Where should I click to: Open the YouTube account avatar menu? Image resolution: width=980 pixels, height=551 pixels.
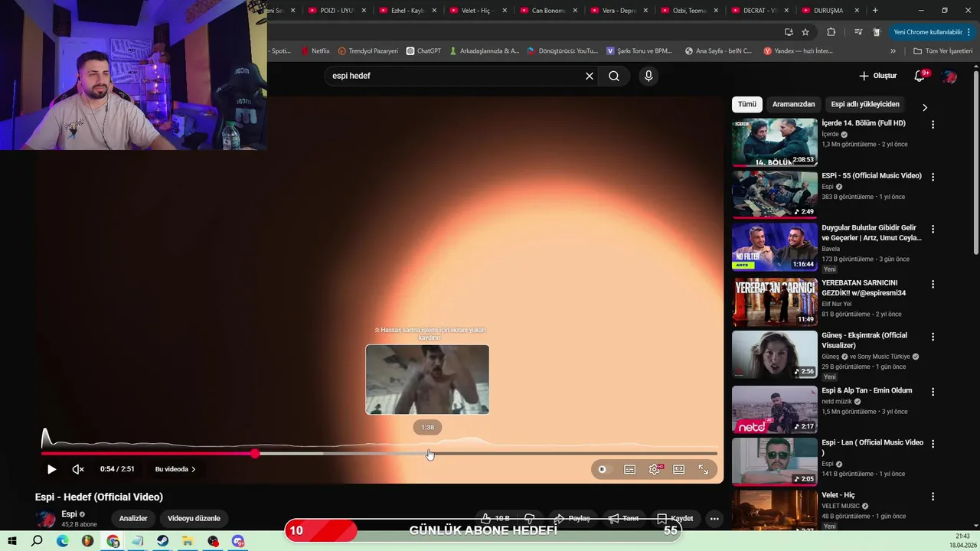click(x=950, y=77)
